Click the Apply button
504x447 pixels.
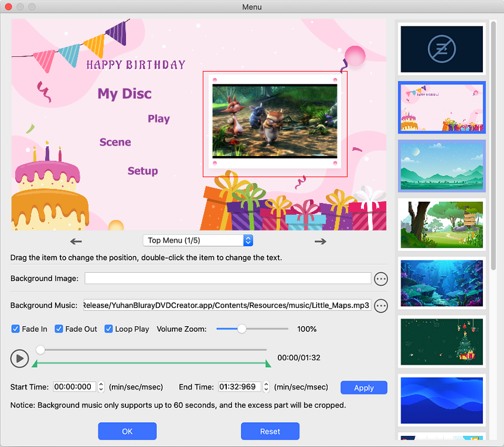click(x=364, y=388)
